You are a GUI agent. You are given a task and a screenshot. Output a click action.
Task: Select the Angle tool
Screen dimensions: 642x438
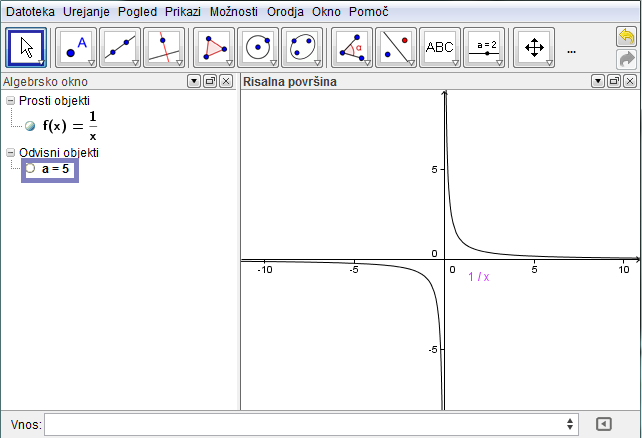pos(351,47)
